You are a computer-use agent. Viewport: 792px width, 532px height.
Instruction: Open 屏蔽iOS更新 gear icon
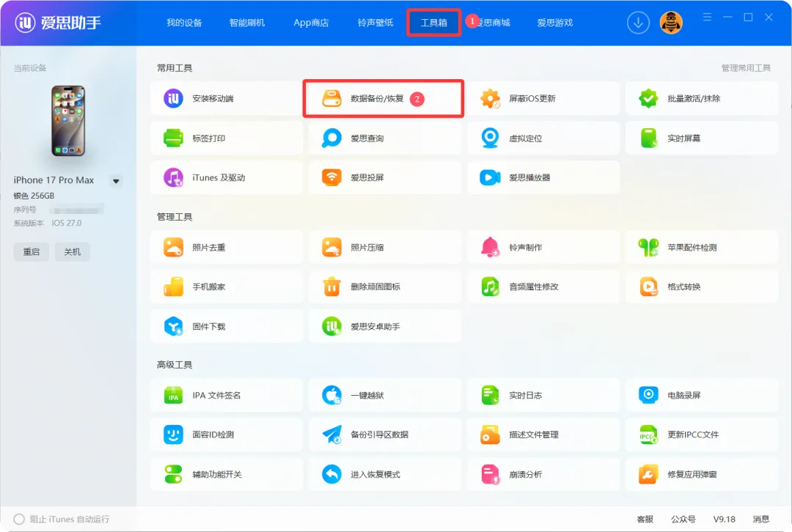[490, 98]
